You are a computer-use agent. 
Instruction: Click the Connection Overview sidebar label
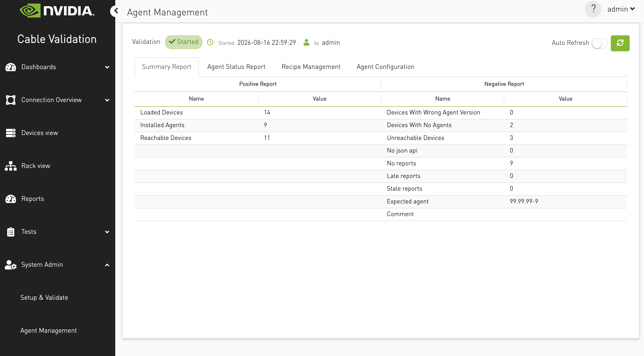click(51, 100)
